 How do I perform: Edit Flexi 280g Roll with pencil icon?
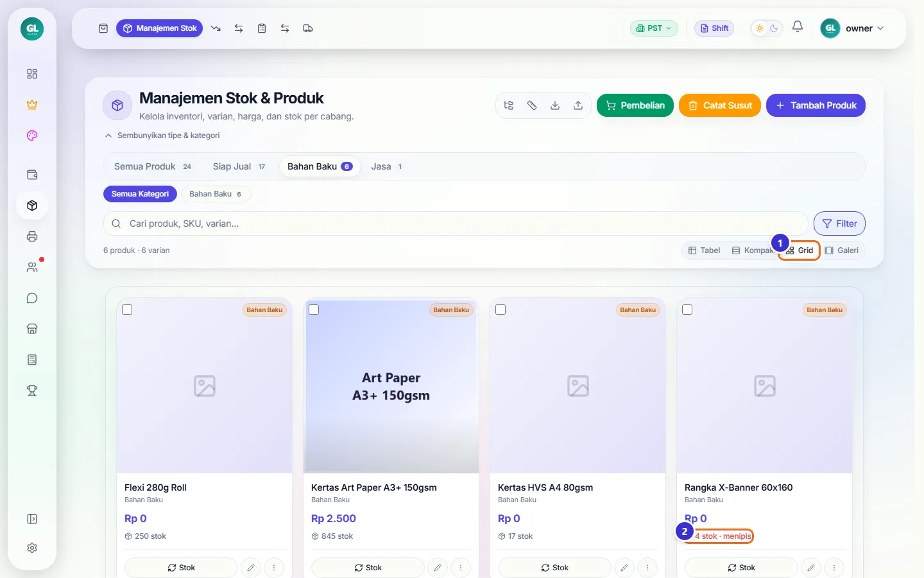point(251,568)
